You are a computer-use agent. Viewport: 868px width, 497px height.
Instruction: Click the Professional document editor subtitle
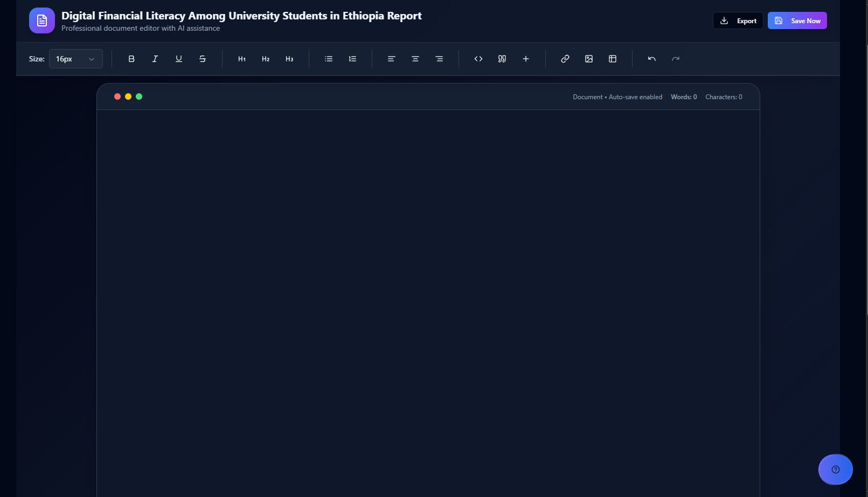pyautogui.click(x=141, y=28)
